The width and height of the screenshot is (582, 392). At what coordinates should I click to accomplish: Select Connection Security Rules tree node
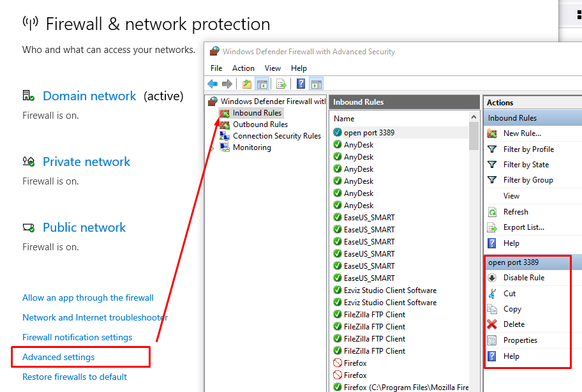coord(277,136)
